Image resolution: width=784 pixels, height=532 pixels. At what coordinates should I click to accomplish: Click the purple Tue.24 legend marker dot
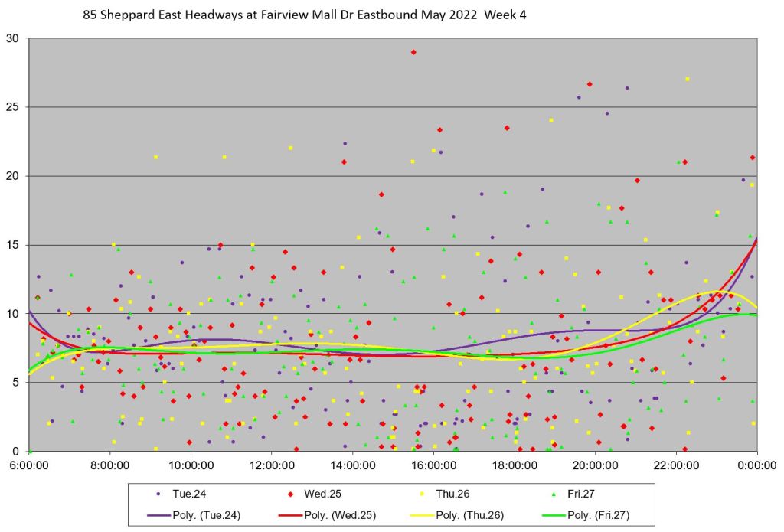click(157, 494)
